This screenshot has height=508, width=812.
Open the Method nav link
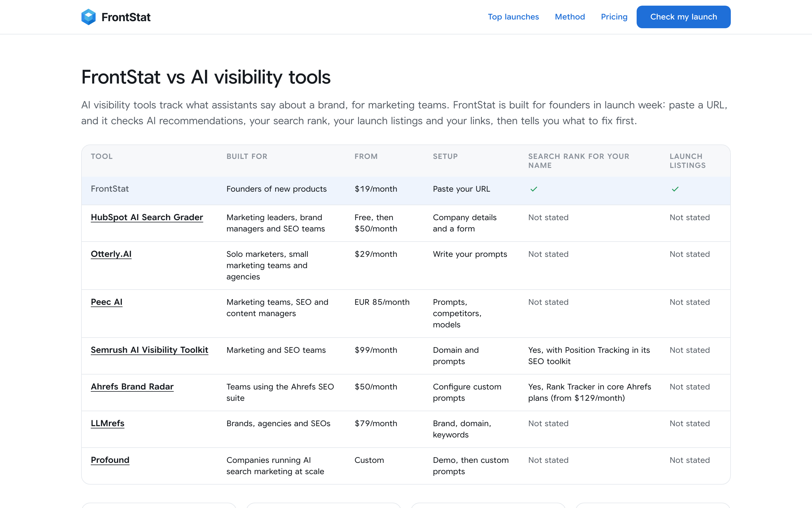pyautogui.click(x=570, y=17)
